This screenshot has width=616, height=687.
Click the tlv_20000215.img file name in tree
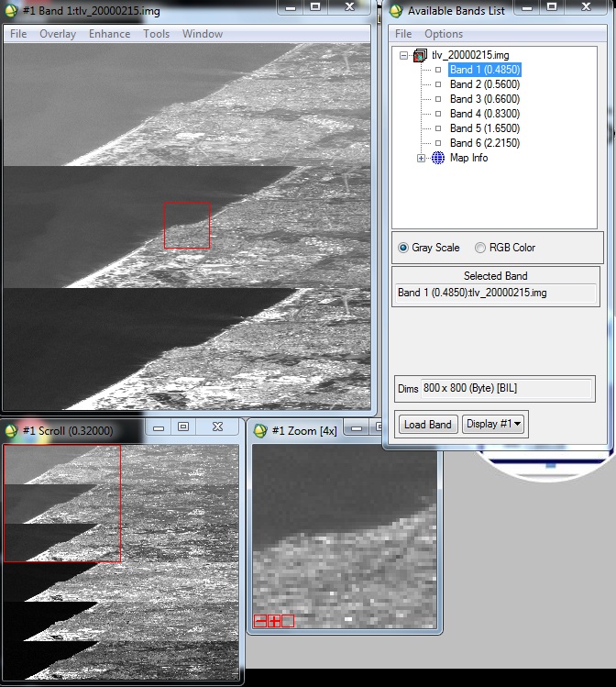coord(470,55)
